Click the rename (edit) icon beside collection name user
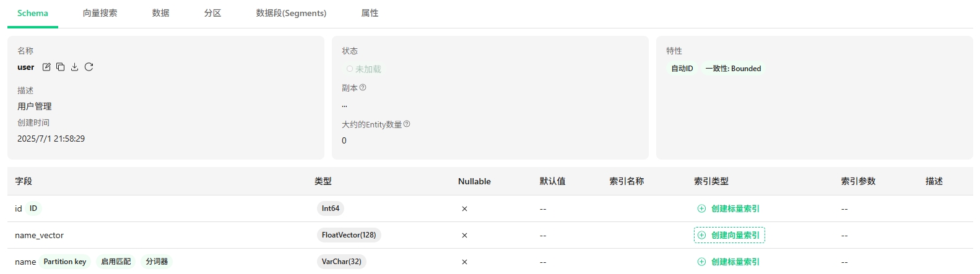The image size is (980, 274). (46, 67)
